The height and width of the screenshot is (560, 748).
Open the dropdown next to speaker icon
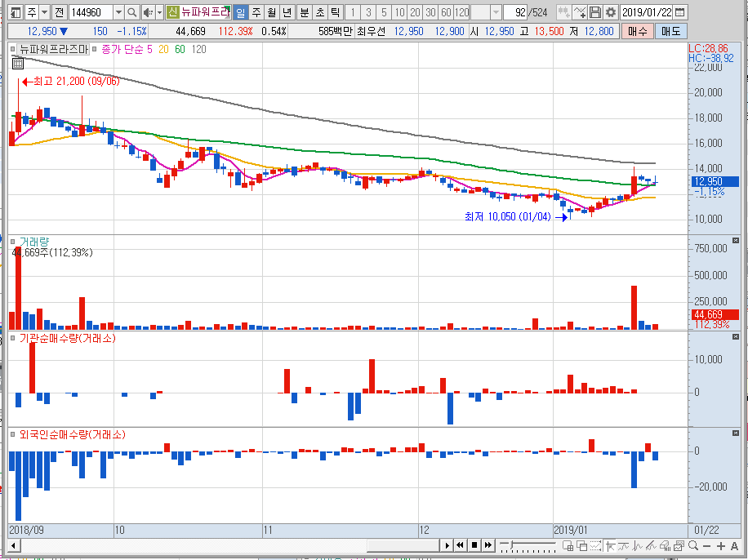[158, 12]
